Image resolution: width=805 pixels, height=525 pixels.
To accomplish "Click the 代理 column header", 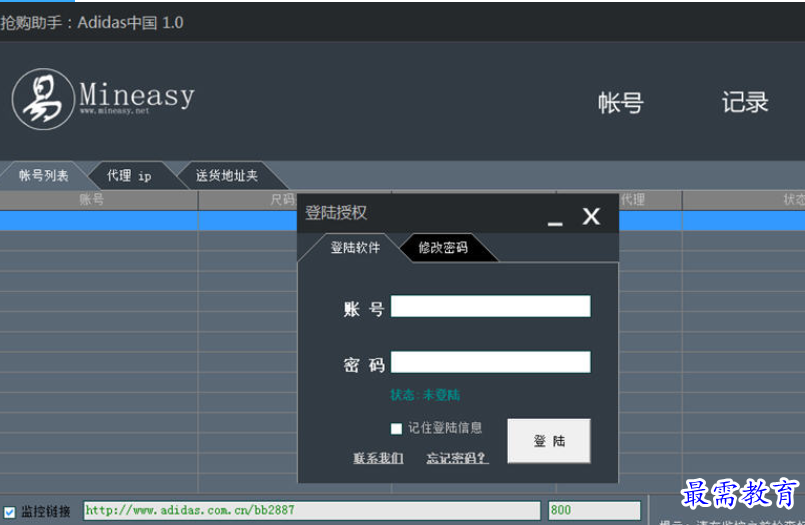I will 650,200.
